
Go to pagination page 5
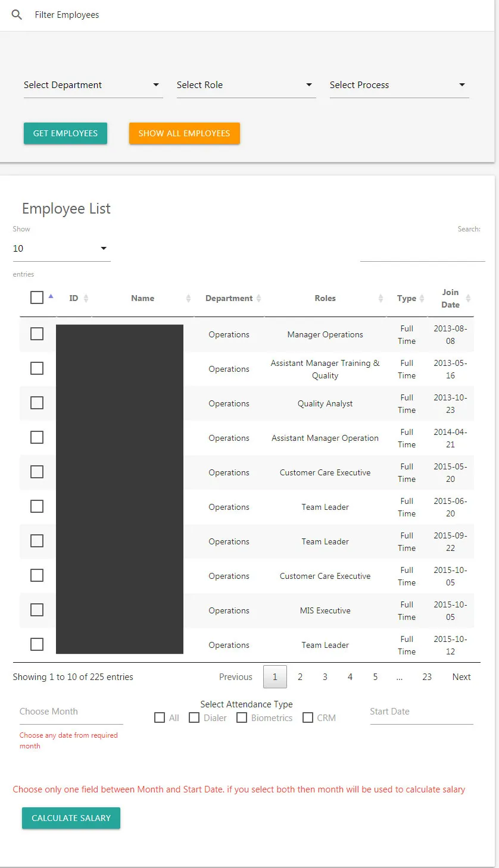click(375, 677)
